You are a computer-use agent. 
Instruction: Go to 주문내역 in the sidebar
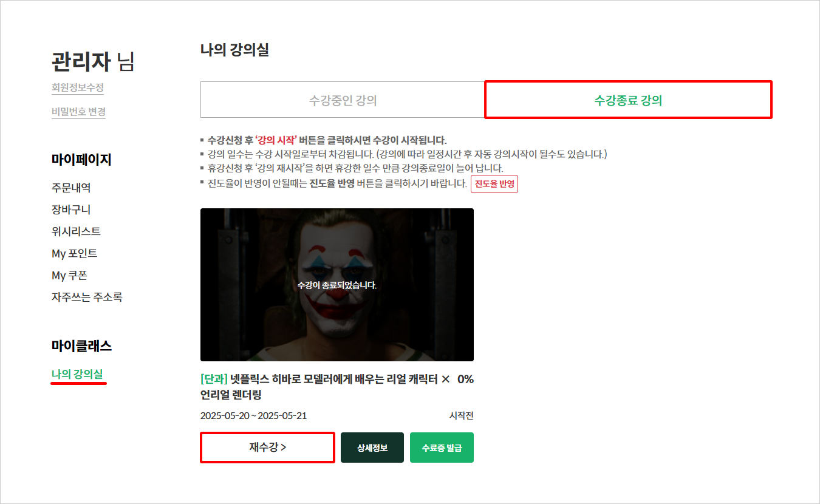coord(71,188)
